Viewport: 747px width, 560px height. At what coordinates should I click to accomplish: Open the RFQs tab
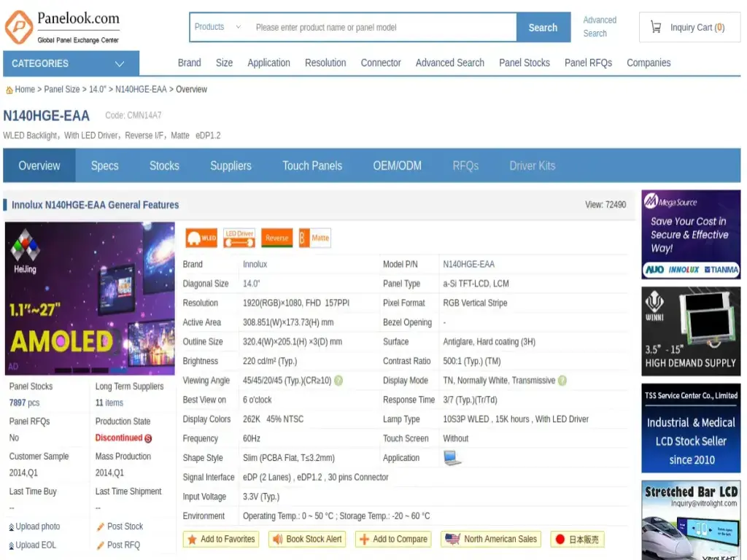465,166
